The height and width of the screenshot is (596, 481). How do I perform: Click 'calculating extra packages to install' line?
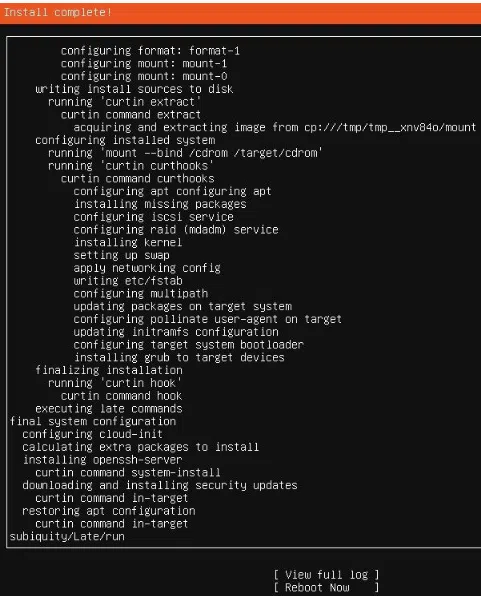[x=140, y=447]
